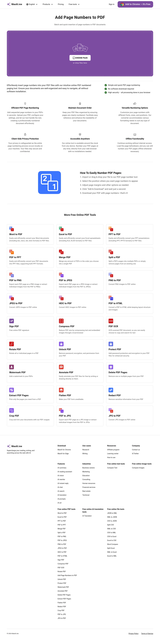160x644 pixels.
Task: Open the PDF to JPG card title
Action: (65, 416)
